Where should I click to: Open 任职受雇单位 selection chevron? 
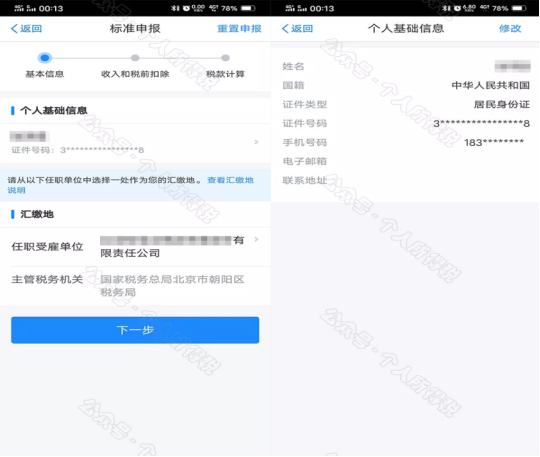point(256,239)
